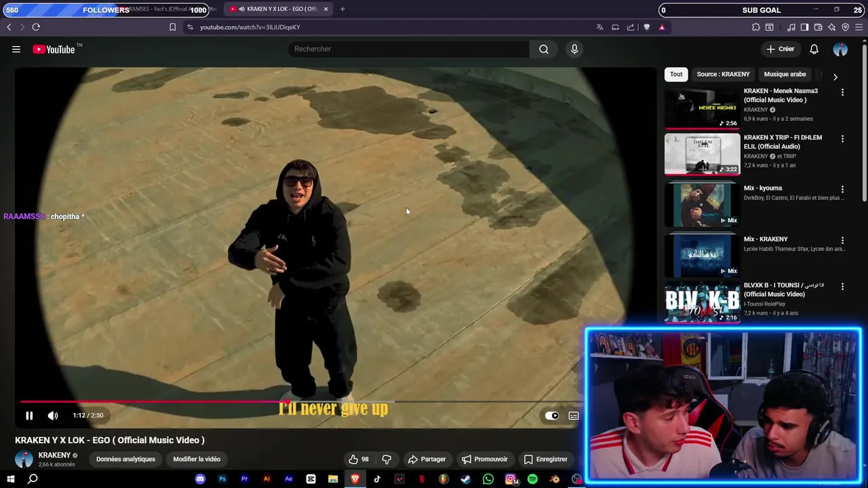
Task: Pause the video playback
Action: point(29,415)
